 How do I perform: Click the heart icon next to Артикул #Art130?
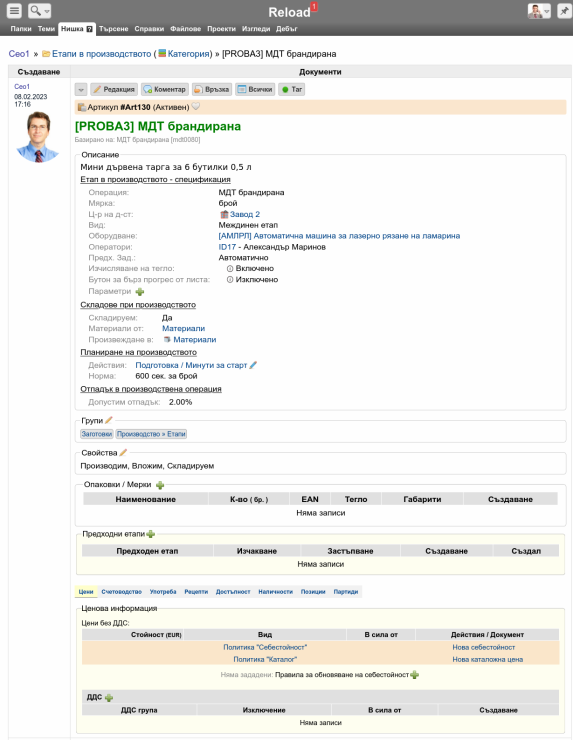pos(195,107)
